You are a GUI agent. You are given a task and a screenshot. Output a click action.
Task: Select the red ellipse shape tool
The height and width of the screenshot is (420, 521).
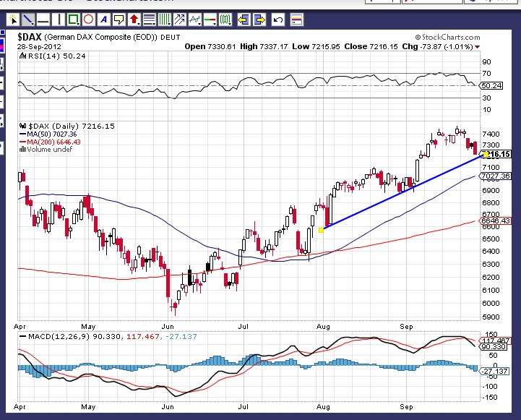point(88,20)
